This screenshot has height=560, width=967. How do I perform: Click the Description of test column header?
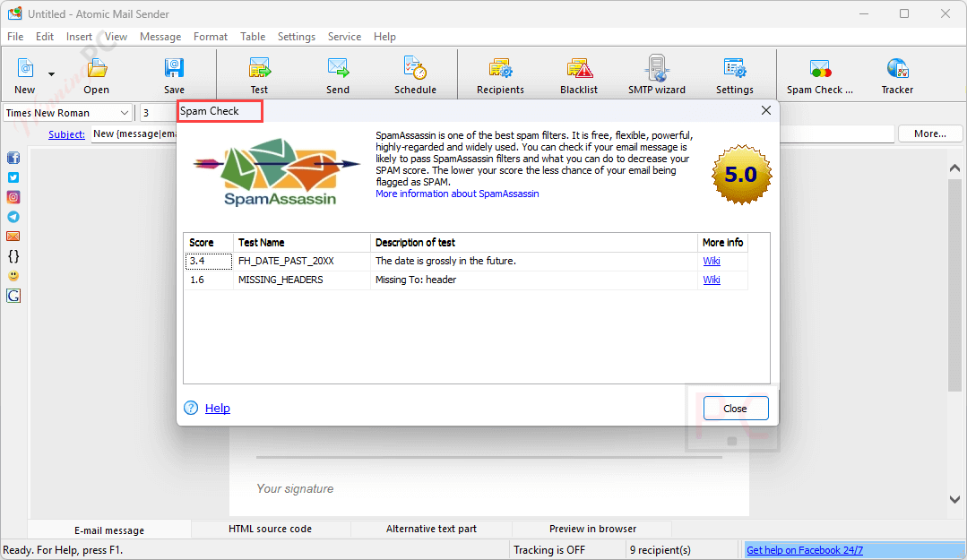point(533,243)
